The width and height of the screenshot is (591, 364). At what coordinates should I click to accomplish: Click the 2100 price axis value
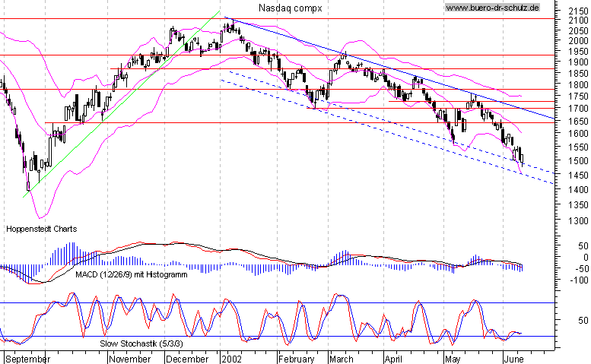click(578, 21)
